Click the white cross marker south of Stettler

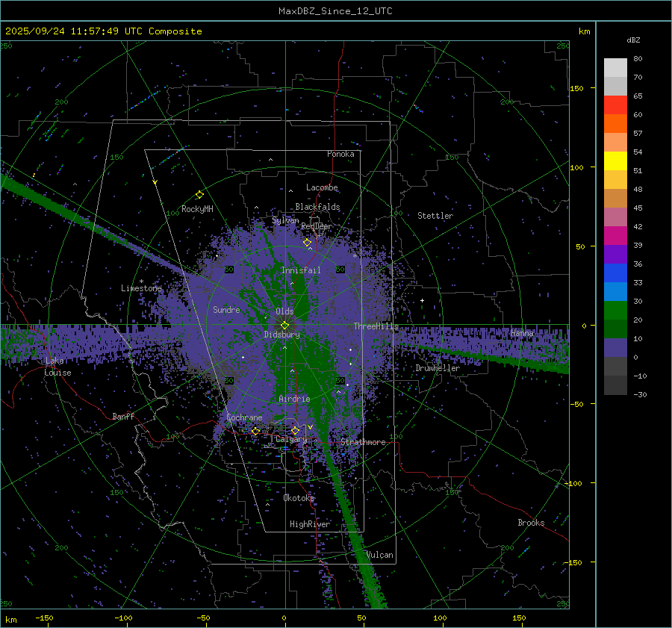click(422, 301)
